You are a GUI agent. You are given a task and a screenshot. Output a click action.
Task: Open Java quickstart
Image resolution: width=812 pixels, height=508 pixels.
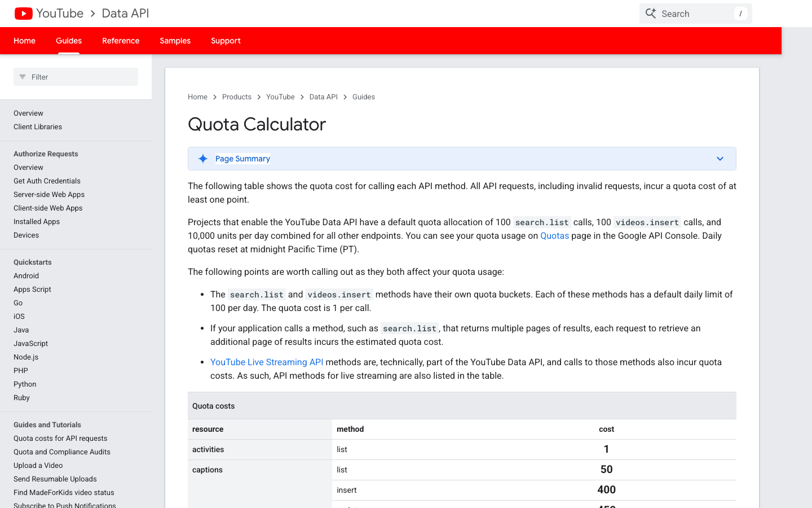(x=21, y=330)
